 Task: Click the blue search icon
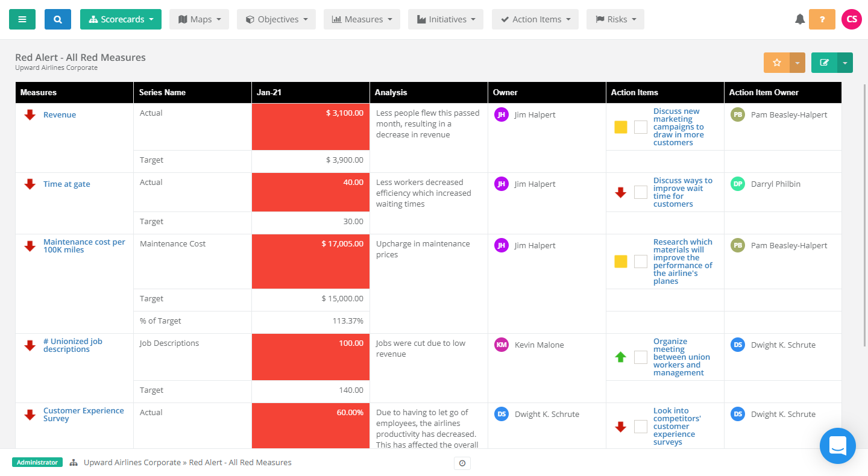(x=57, y=19)
